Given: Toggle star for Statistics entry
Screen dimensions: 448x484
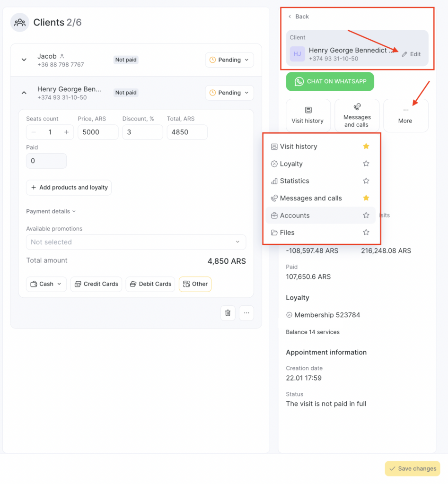Looking at the screenshot, I should [366, 181].
